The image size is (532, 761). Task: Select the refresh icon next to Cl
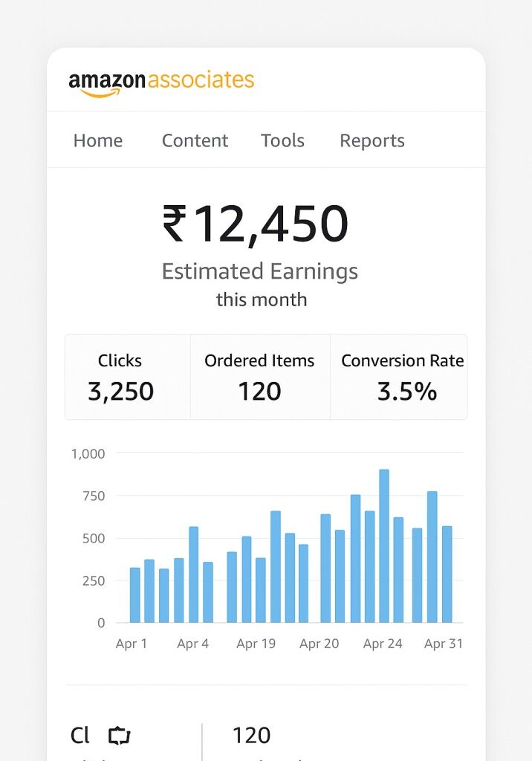point(117,735)
